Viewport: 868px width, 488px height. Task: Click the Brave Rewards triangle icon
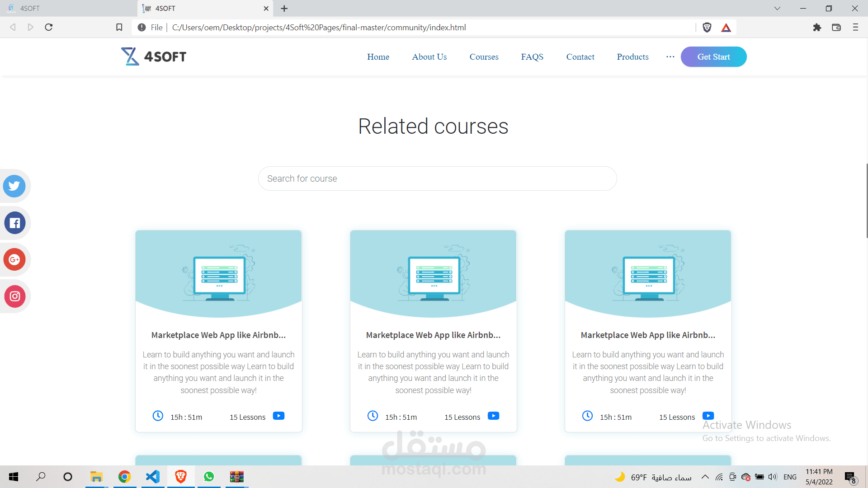(726, 28)
